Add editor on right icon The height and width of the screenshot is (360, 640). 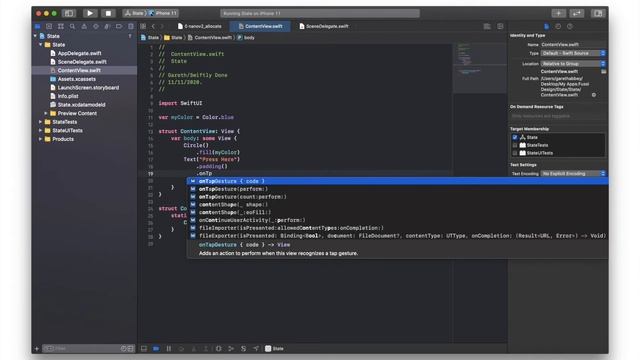(x=500, y=26)
